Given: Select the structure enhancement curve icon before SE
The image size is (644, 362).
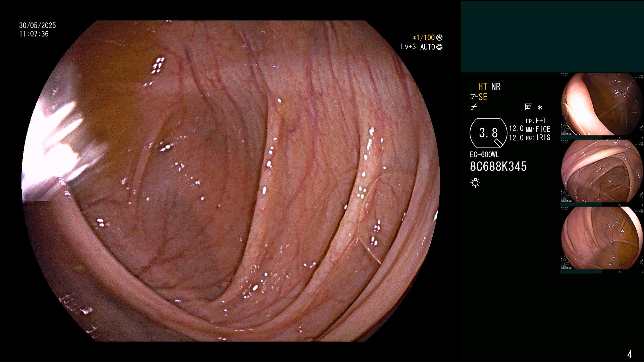Looking at the screenshot, I should coord(474,97).
